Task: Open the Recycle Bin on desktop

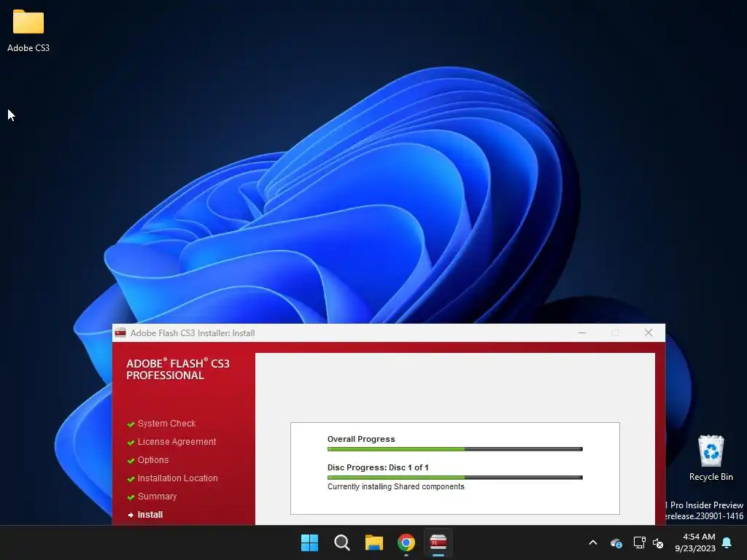Action: [x=711, y=458]
